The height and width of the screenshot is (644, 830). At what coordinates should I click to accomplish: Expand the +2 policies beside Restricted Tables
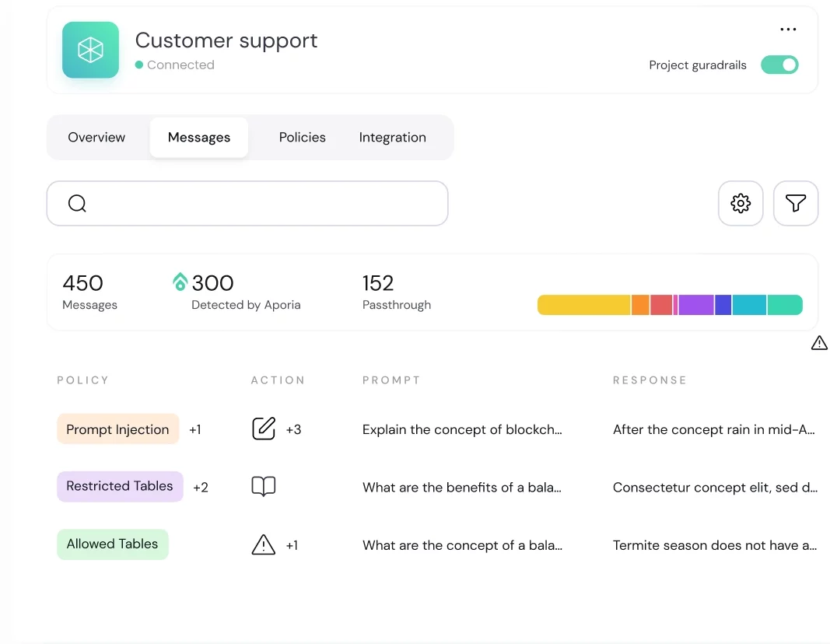point(200,487)
